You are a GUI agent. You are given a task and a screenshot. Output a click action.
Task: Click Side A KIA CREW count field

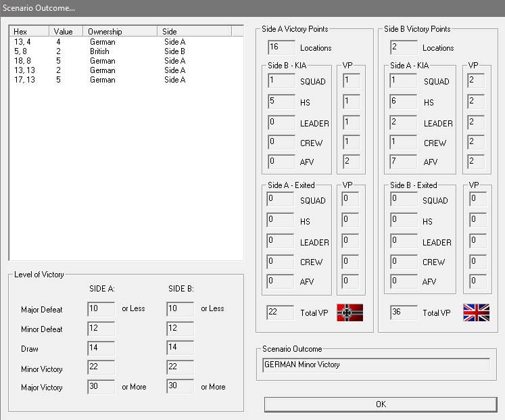pos(404,142)
